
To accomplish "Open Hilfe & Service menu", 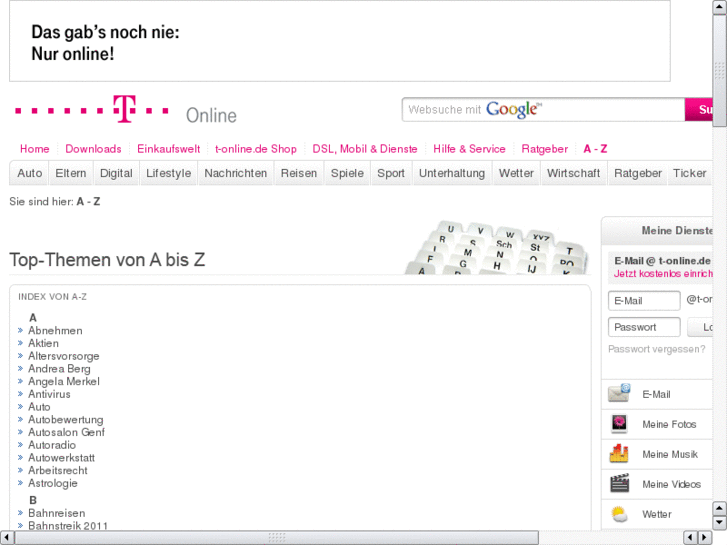I will pos(469,149).
